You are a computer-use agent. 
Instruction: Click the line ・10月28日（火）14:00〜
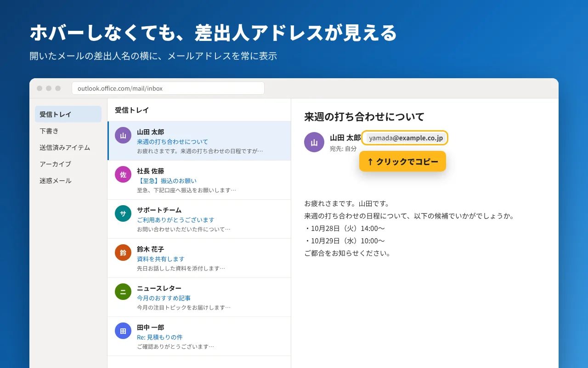(345, 228)
